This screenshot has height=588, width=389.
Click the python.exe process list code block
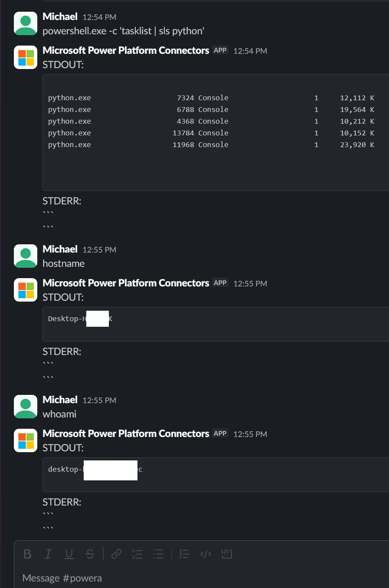(x=216, y=132)
